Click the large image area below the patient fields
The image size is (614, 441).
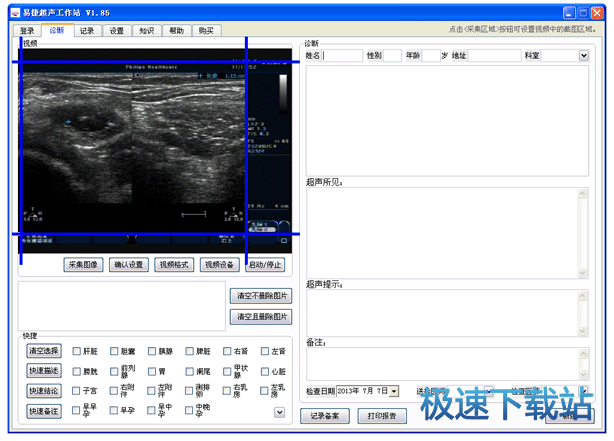coord(447,121)
